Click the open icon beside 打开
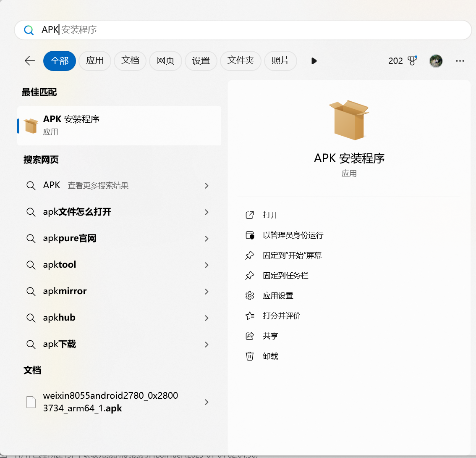The image size is (476, 458). pos(249,215)
